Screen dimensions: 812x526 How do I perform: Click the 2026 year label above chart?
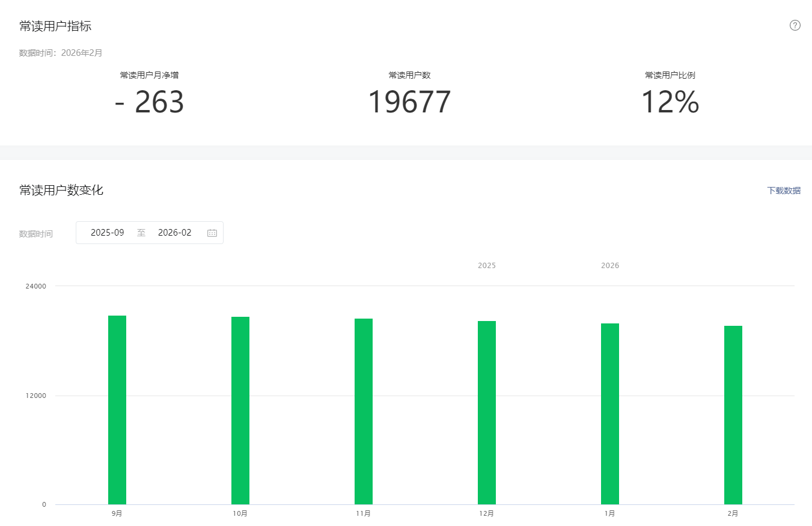point(610,266)
